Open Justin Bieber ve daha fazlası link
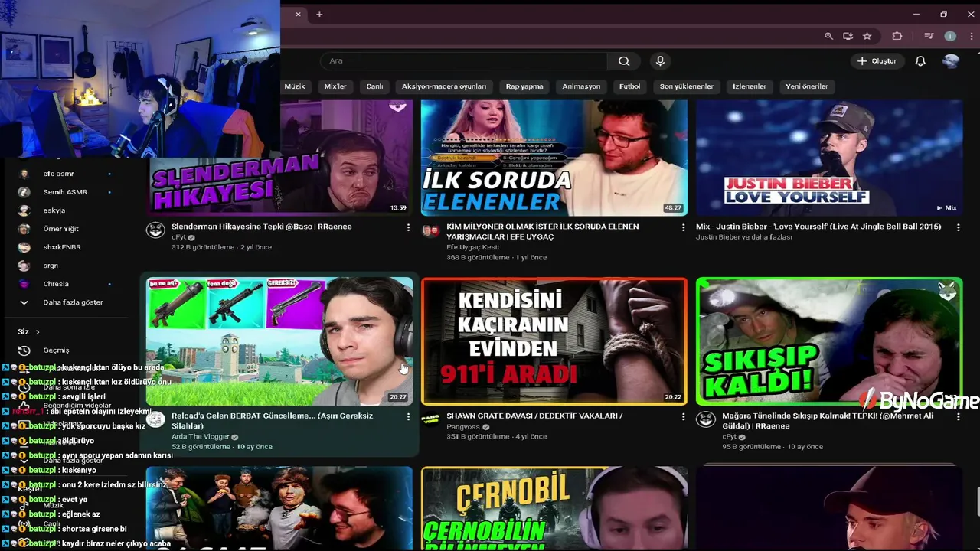This screenshot has width=980, height=551. click(x=744, y=237)
